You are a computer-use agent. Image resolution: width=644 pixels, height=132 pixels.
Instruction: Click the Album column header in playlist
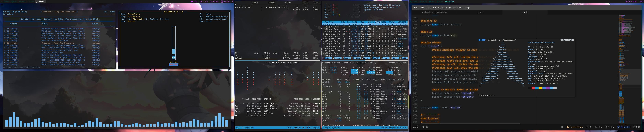95,24
